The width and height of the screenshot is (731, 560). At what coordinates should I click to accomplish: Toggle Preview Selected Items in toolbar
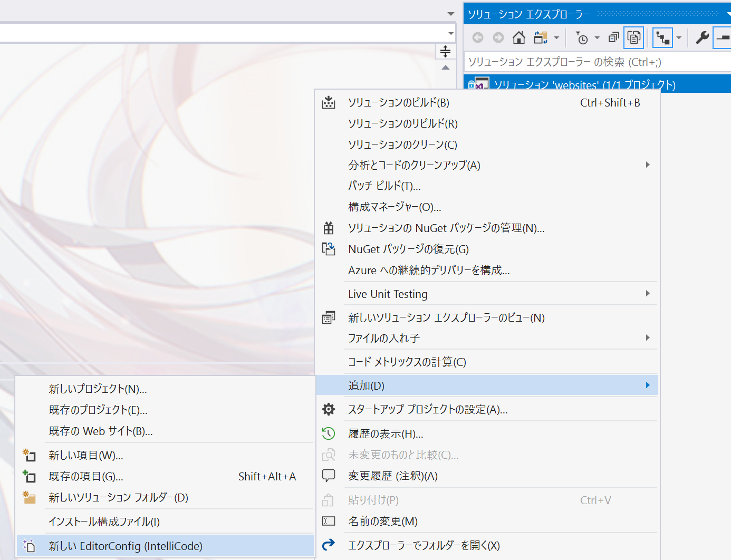(x=633, y=37)
